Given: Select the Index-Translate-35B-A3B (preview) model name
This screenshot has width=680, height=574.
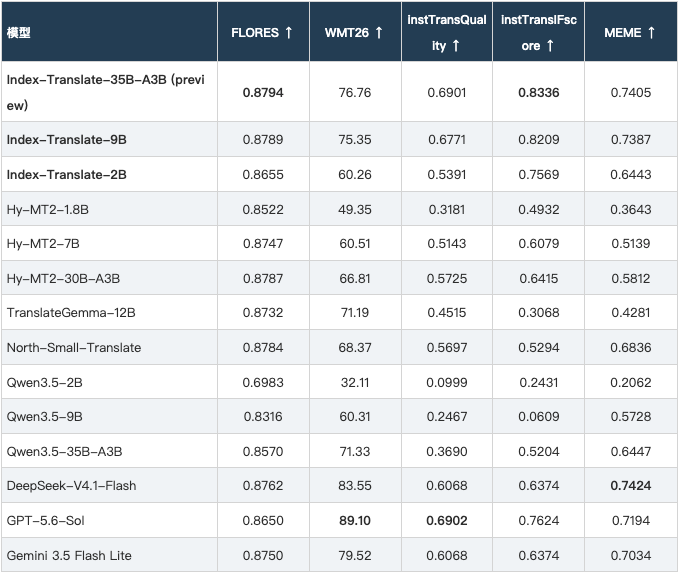Looking at the screenshot, I should [x=105, y=92].
